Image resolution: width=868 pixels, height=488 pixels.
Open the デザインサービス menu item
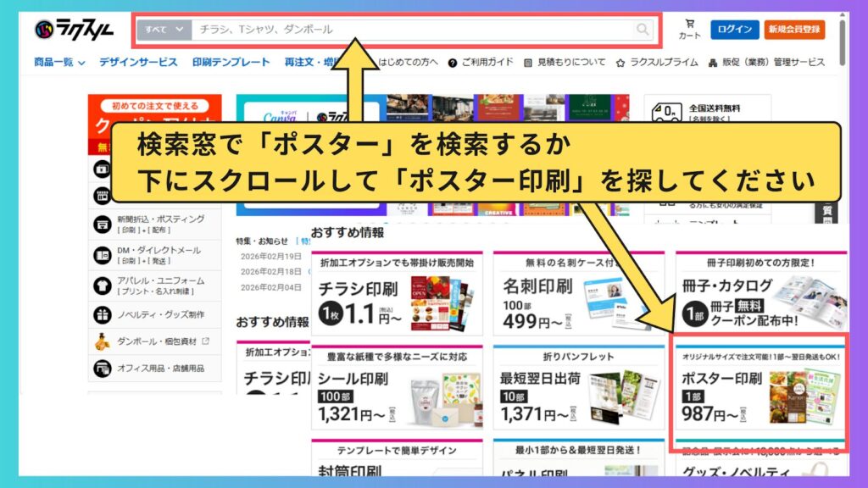point(138,62)
